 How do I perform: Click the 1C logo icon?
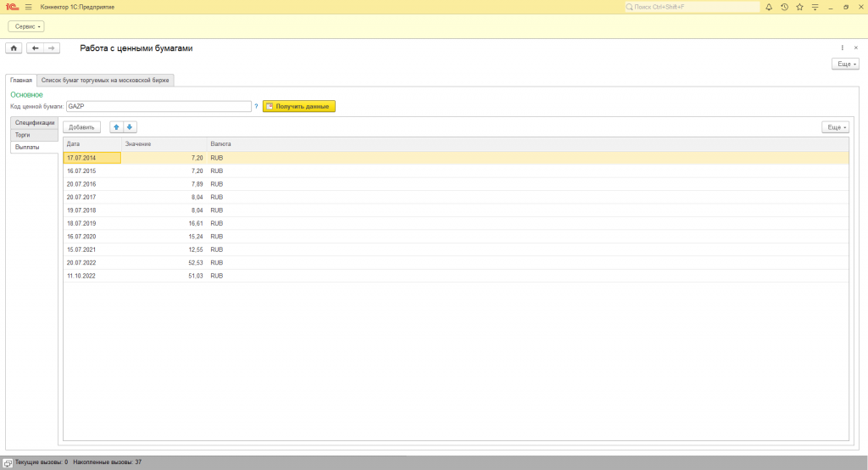click(12, 7)
